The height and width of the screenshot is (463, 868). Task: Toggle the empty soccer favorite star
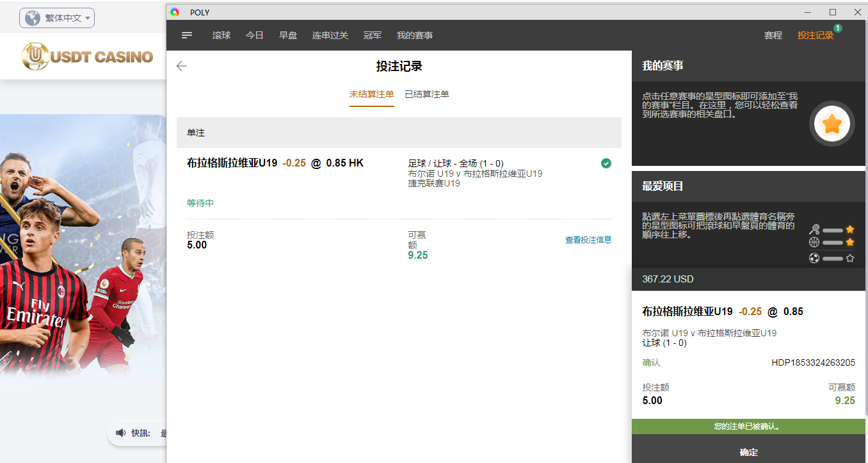pos(849,258)
